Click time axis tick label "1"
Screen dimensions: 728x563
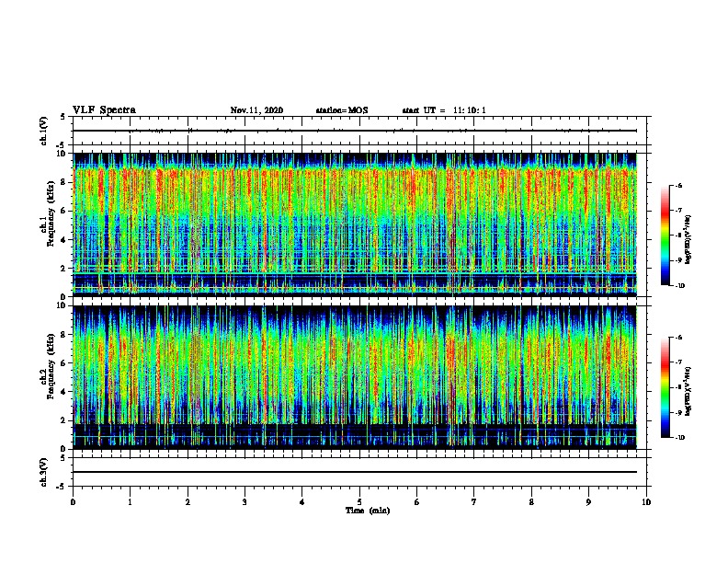pyautogui.click(x=131, y=502)
